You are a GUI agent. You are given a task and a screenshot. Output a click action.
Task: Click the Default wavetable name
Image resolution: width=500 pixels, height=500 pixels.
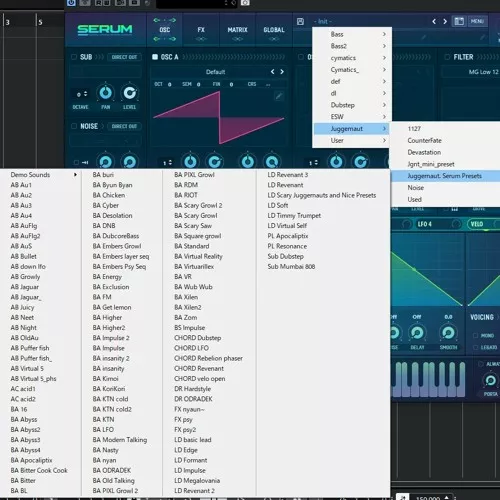[215, 72]
